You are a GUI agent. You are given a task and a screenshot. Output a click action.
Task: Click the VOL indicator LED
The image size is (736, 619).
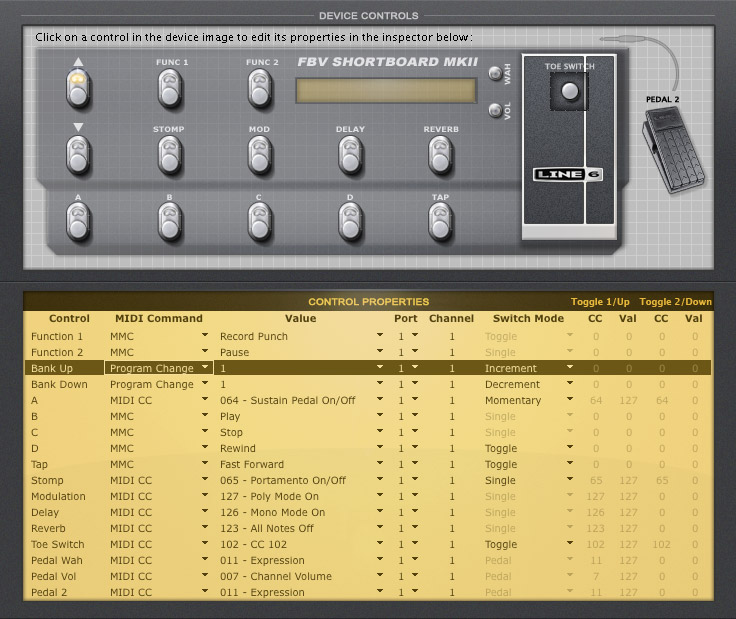pyautogui.click(x=495, y=110)
